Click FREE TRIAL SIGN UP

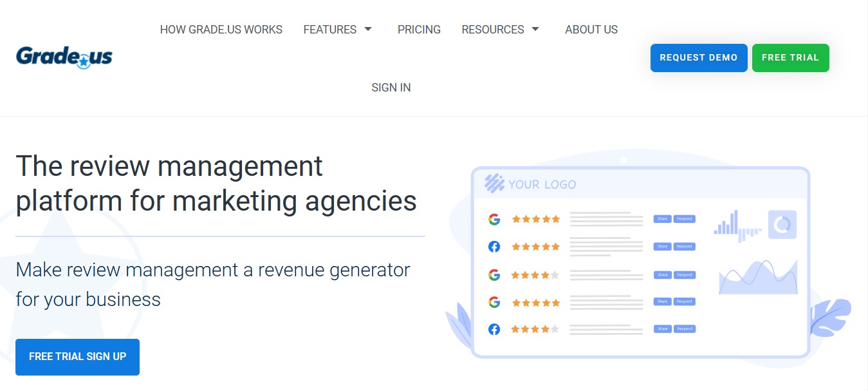[77, 357]
